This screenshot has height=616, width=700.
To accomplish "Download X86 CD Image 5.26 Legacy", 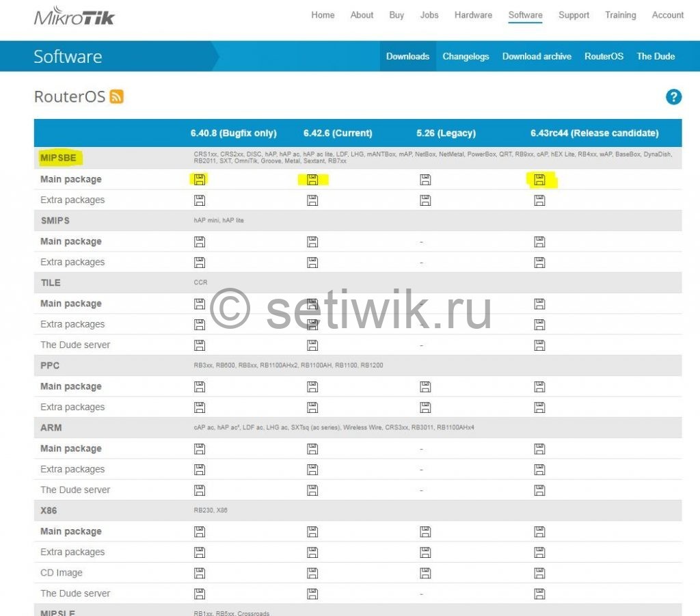I will click(x=425, y=573).
